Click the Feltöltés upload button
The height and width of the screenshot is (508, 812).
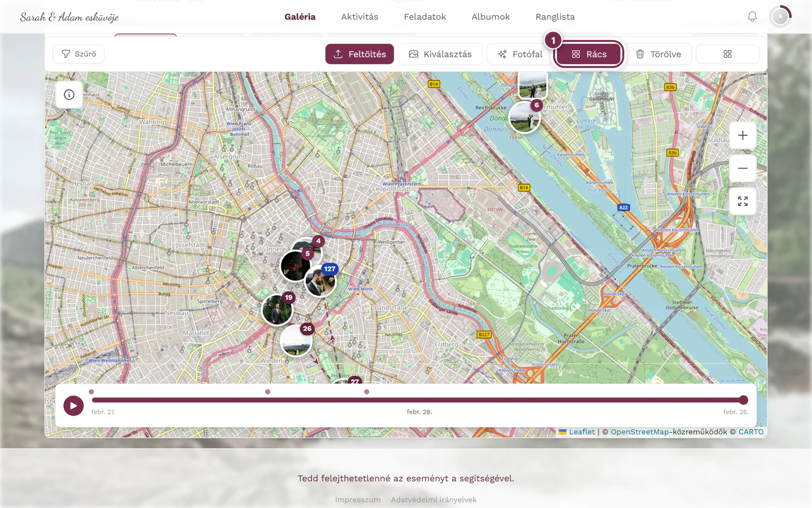pyautogui.click(x=360, y=54)
